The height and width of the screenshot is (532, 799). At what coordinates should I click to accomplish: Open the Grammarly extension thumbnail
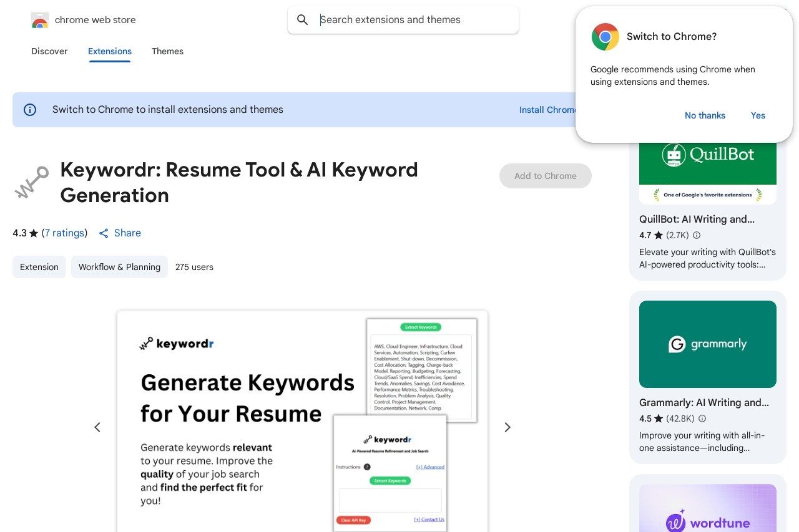tap(708, 344)
